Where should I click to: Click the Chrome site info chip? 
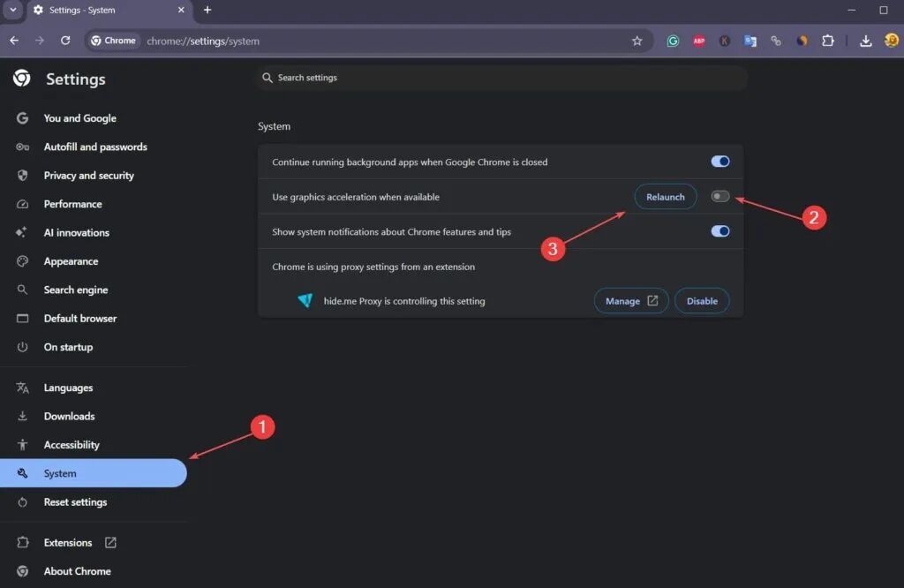(114, 41)
